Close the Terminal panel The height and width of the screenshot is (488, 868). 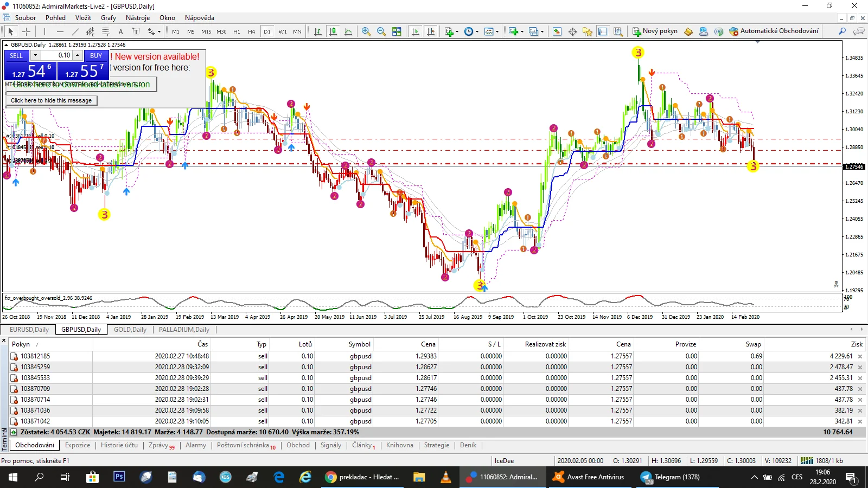click(4, 341)
